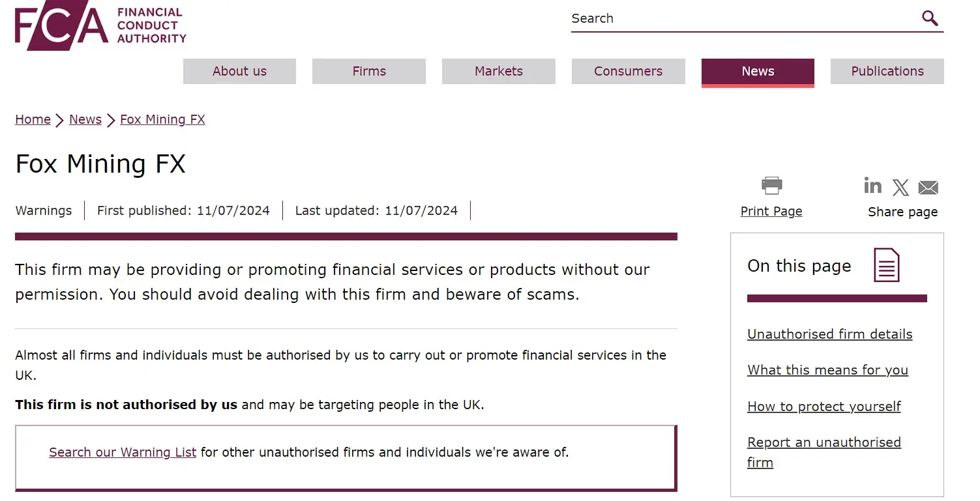The image size is (980, 501).
Task: Share page on X
Action: pyautogui.click(x=900, y=188)
